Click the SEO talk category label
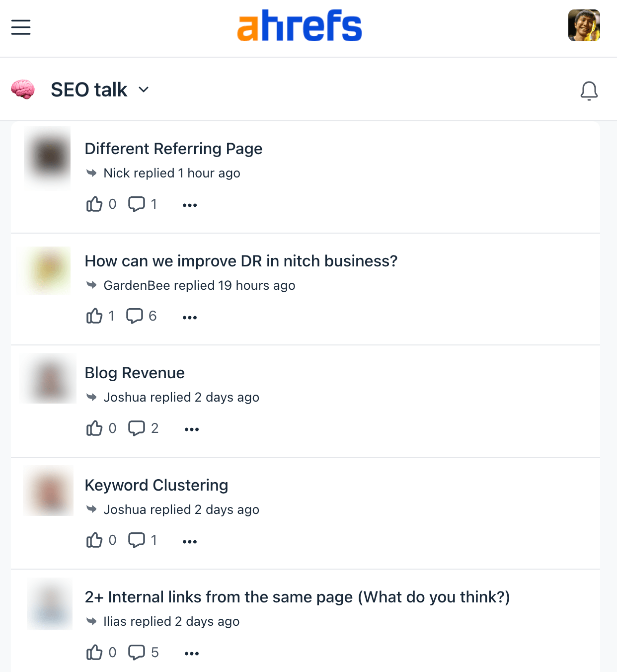617x672 pixels. coord(89,89)
